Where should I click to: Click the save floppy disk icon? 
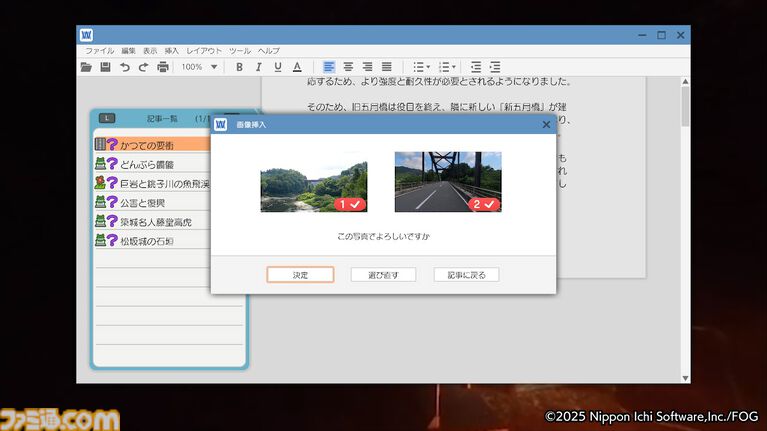(105, 67)
